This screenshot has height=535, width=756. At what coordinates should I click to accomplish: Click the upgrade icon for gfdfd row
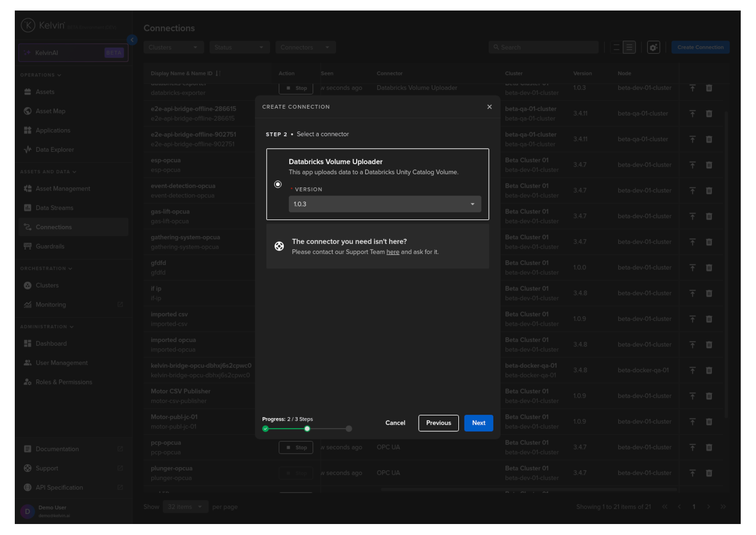point(692,268)
